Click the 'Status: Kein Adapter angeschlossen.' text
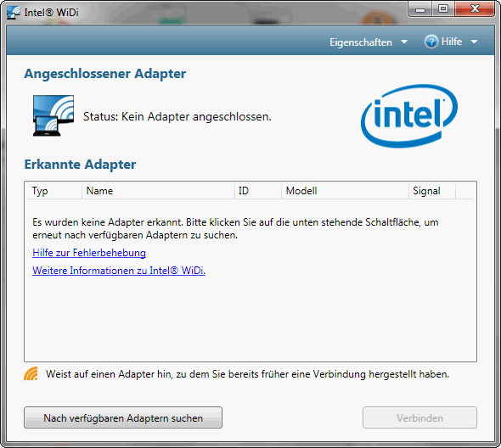This screenshot has width=501, height=448. pyautogui.click(x=177, y=116)
